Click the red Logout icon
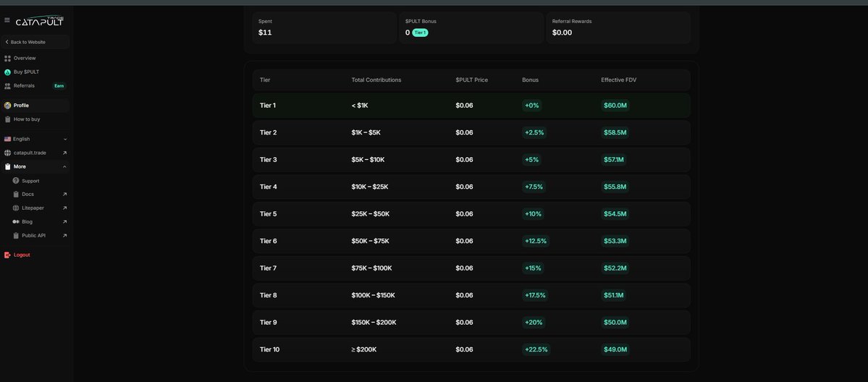 coord(7,255)
